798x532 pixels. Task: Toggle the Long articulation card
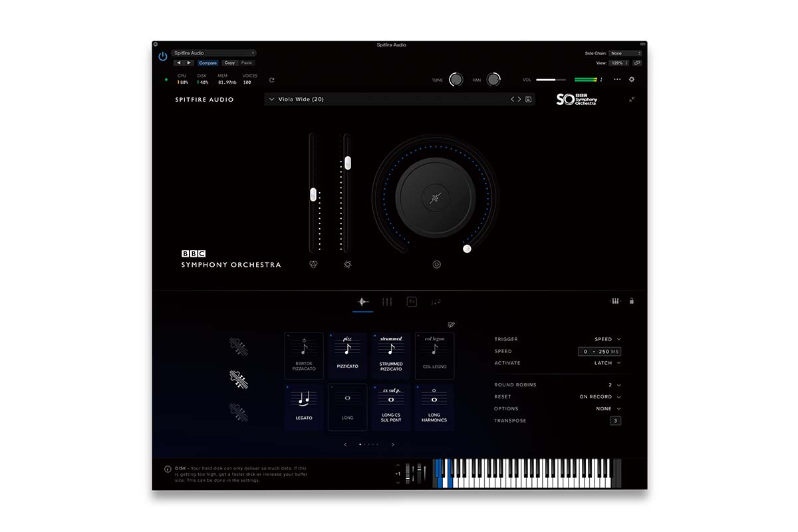[347, 407]
